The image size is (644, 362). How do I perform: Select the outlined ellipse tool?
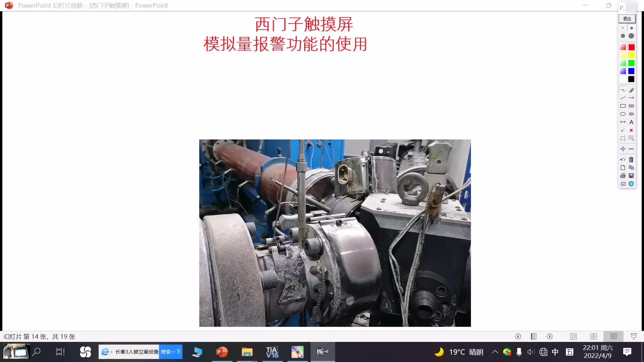point(623,114)
